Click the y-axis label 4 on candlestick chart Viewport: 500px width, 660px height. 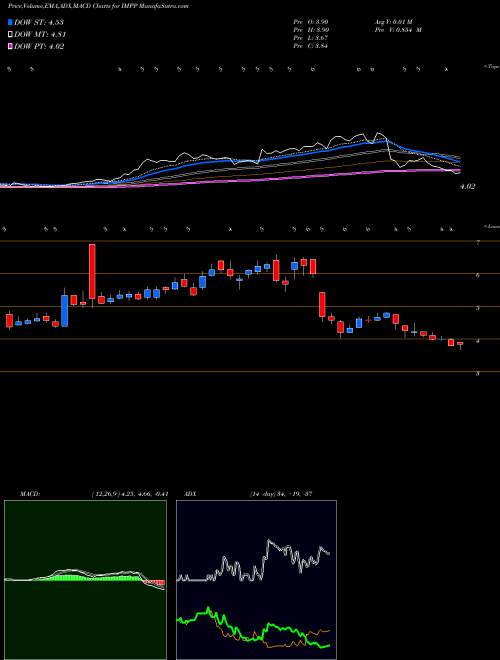click(477, 341)
